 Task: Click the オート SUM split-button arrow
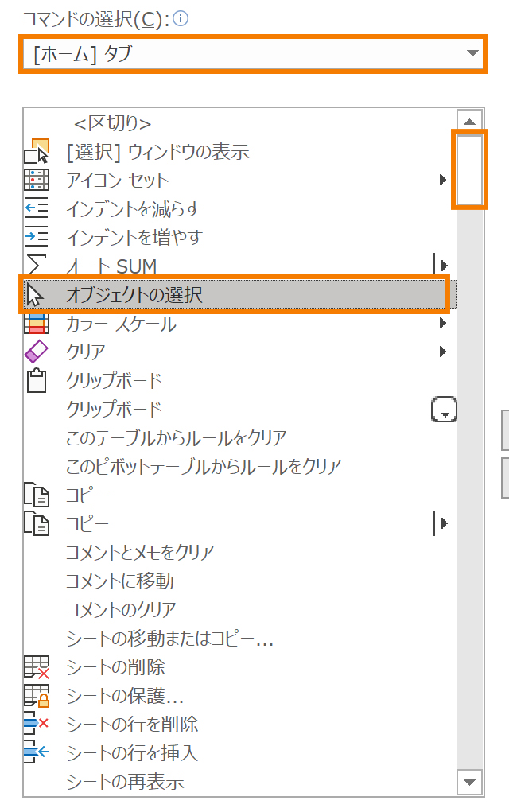443,266
